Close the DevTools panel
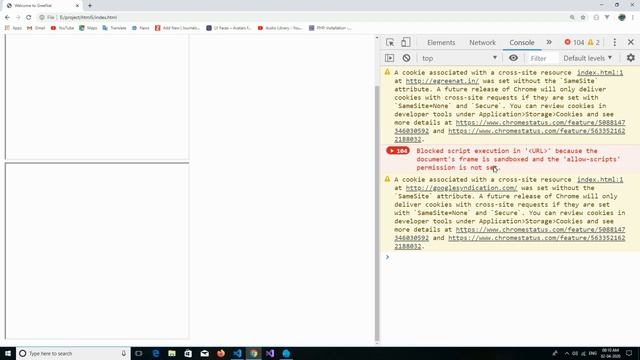The image size is (640, 360). coord(631,42)
